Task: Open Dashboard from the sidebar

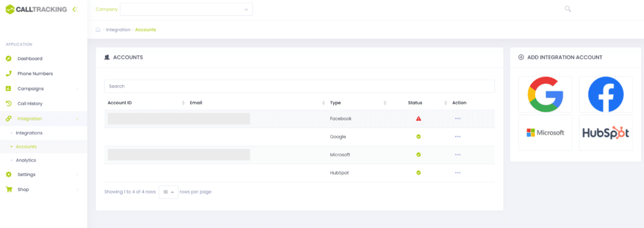Action: coord(30,58)
